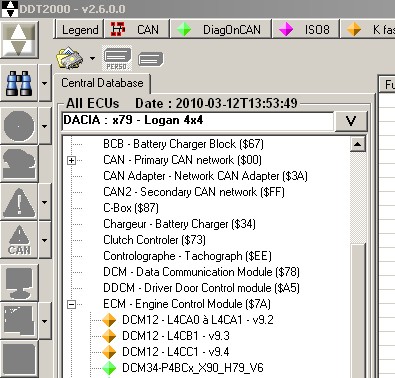The width and height of the screenshot is (395, 378).
Task: Select DCM12 - L4CB1 - v9.3
Action: (x=176, y=336)
